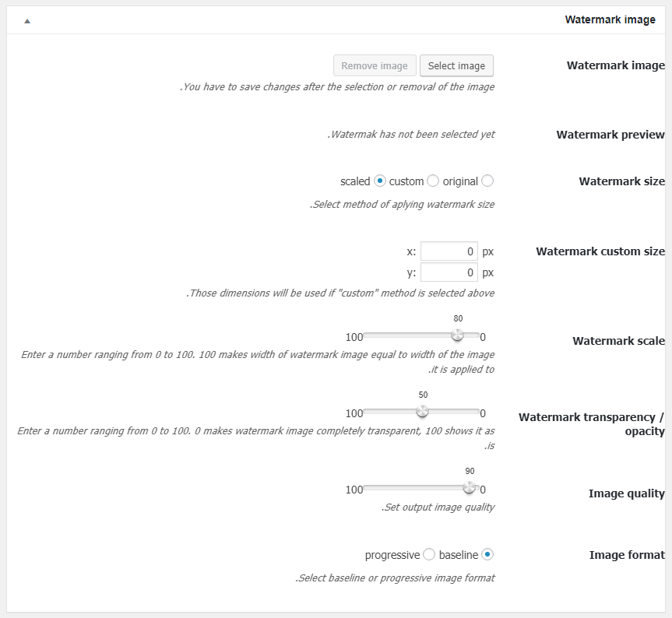672x618 pixels.
Task: Choose the progressive image format
Action: pos(429,555)
